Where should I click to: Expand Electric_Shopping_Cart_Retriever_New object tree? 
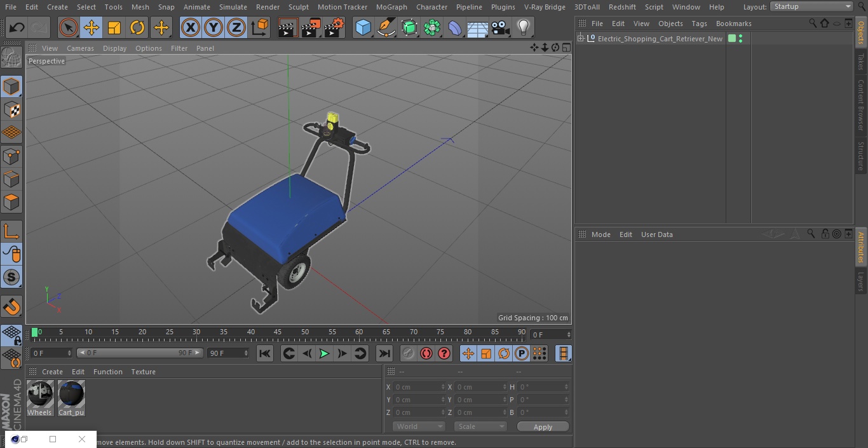580,39
